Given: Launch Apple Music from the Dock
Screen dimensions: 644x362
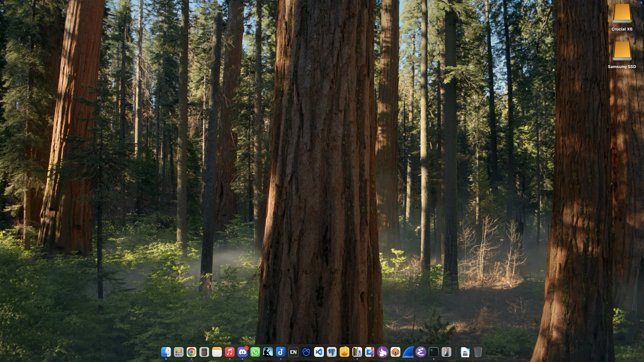Looking at the screenshot, I should tap(230, 352).
